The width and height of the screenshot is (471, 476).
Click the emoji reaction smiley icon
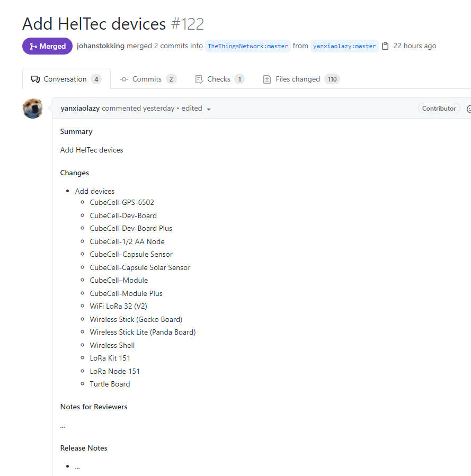tap(469, 109)
